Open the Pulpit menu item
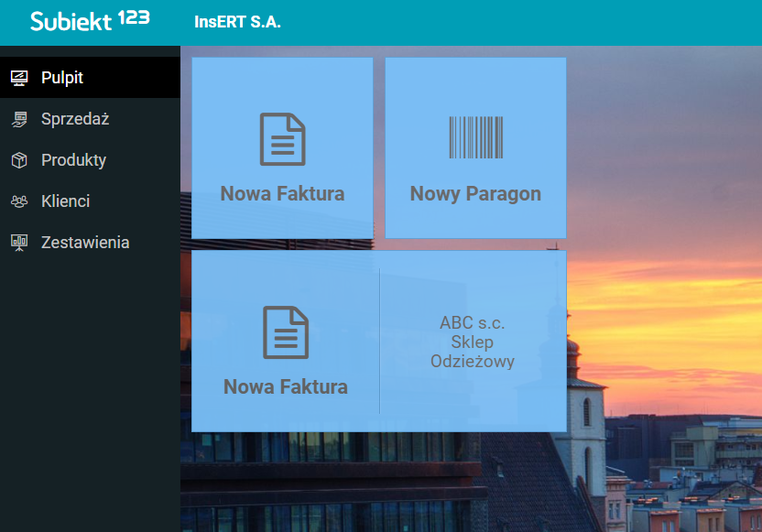This screenshot has height=532, width=762. [90, 78]
